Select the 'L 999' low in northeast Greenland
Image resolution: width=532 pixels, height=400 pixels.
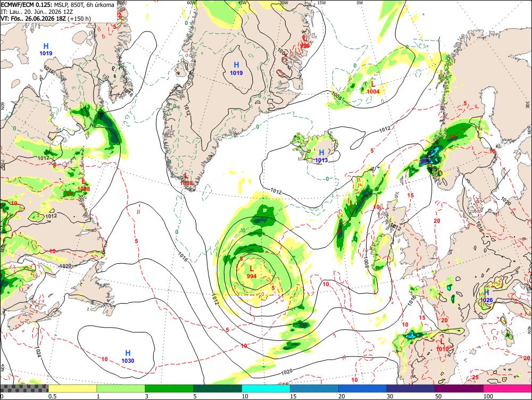click(305, 42)
